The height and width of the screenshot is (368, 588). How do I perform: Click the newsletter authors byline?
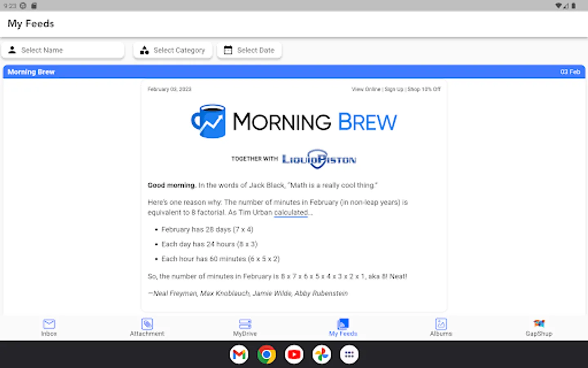(248, 293)
